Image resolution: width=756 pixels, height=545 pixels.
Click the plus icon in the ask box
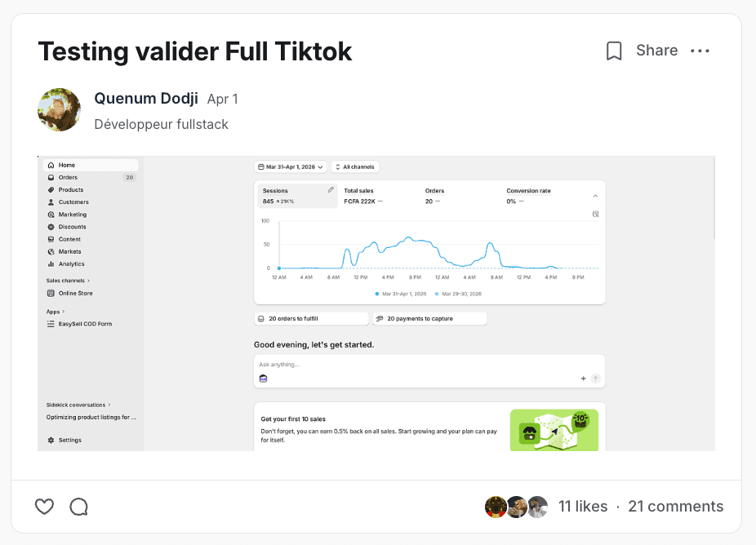point(583,379)
